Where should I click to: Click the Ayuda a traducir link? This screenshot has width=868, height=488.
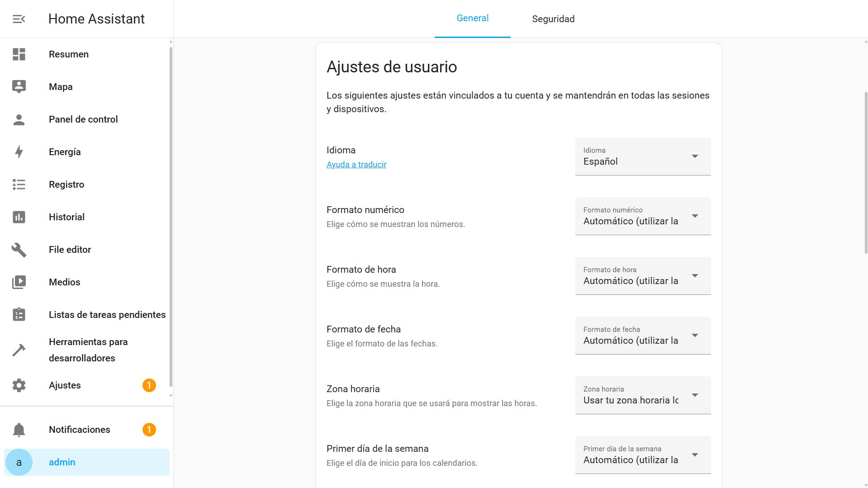point(356,164)
